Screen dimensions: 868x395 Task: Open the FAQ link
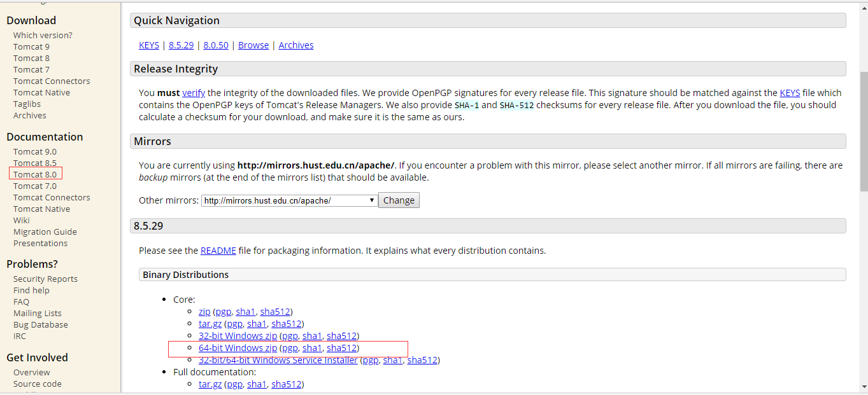(21, 301)
